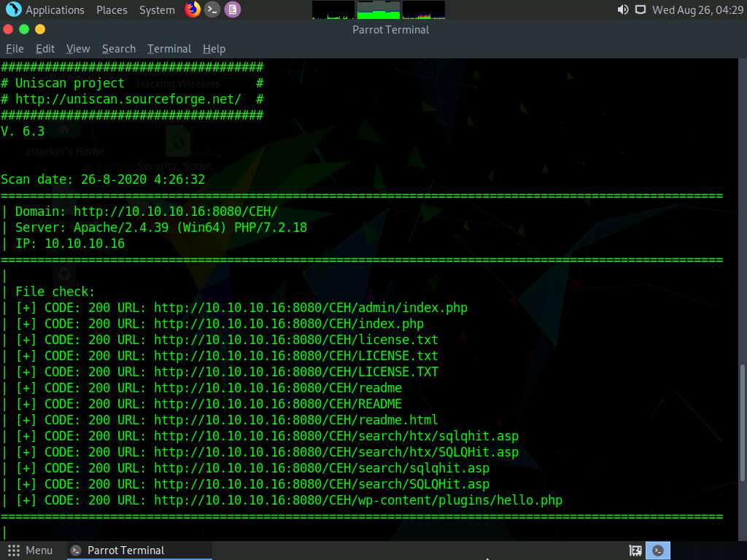This screenshot has height=560, width=747.
Task: Click the File check: heading
Action: click(55, 292)
